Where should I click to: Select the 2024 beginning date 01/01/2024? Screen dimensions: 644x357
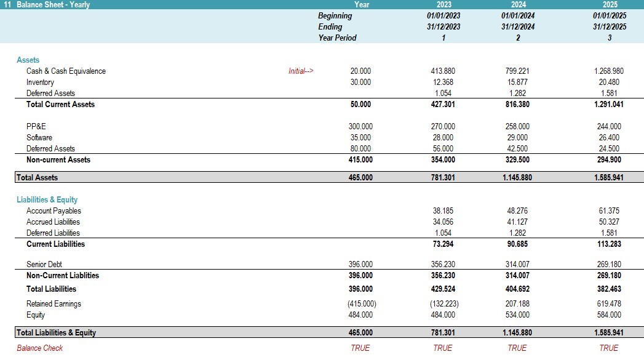[518, 15]
